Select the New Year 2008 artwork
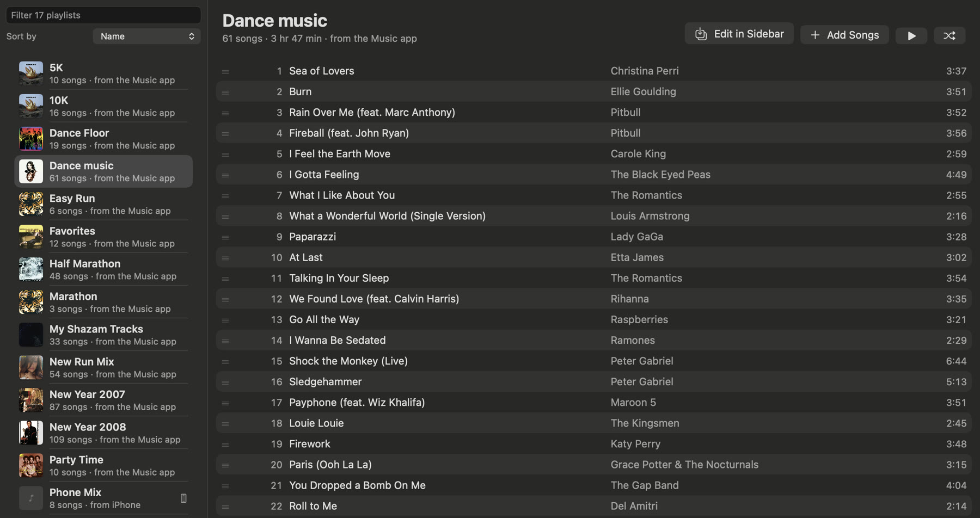 (31, 433)
